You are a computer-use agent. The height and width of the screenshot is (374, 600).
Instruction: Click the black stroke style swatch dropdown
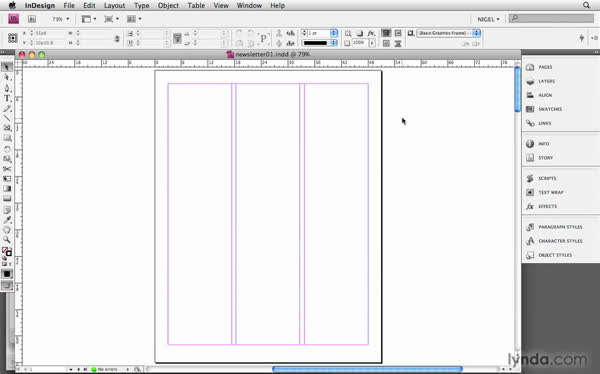[320, 43]
